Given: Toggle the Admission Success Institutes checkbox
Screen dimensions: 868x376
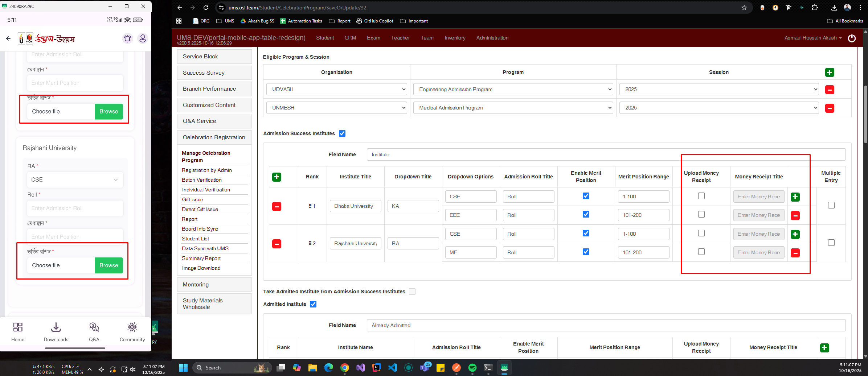Looking at the screenshot, I should [x=342, y=133].
